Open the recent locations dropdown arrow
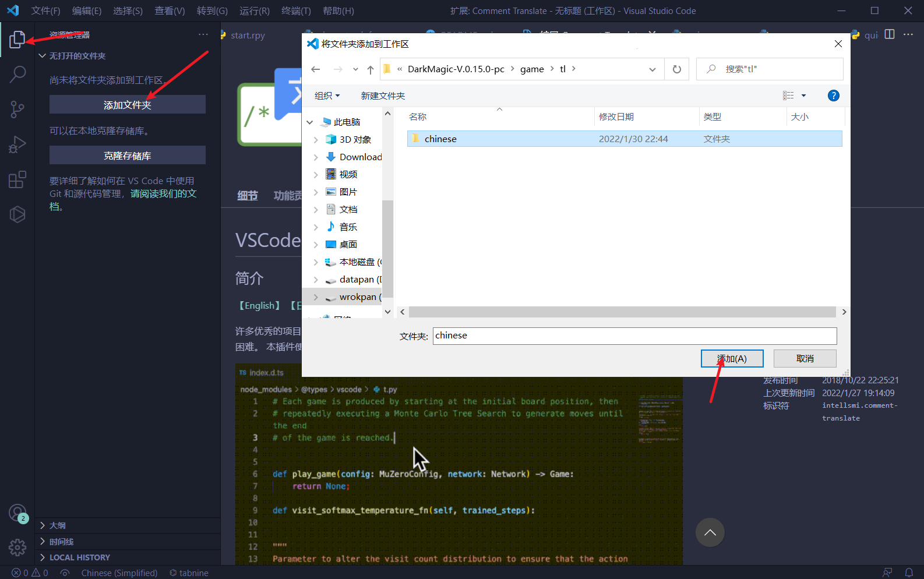This screenshot has height=579, width=924. tap(355, 69)
